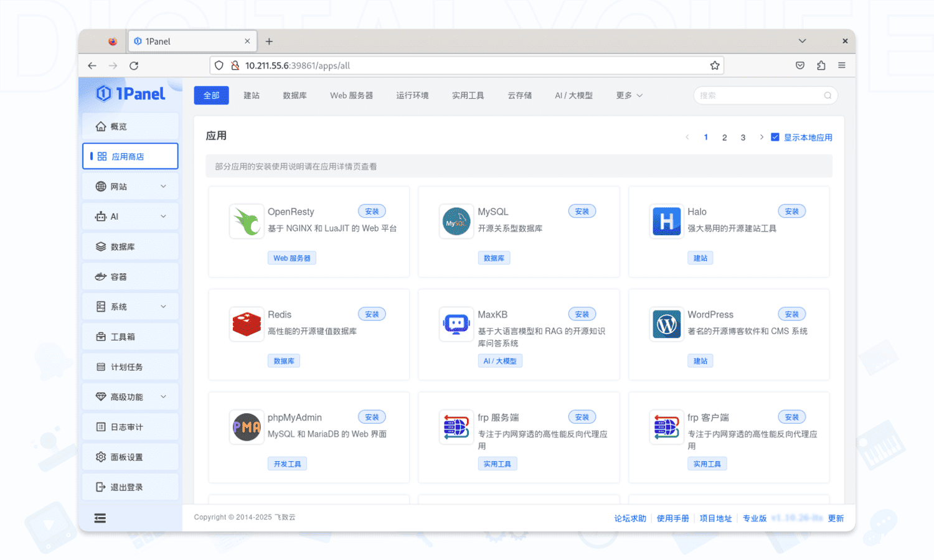Install MySQL with its 安装 button
Screen dimensions: 934x560
(582, 212)
